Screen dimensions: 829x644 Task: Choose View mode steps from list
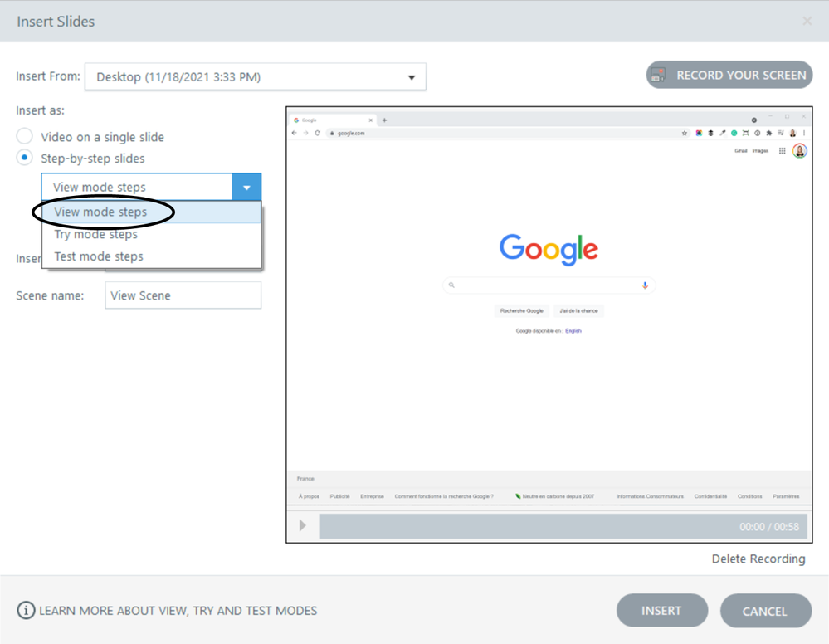tap(152, 212)
